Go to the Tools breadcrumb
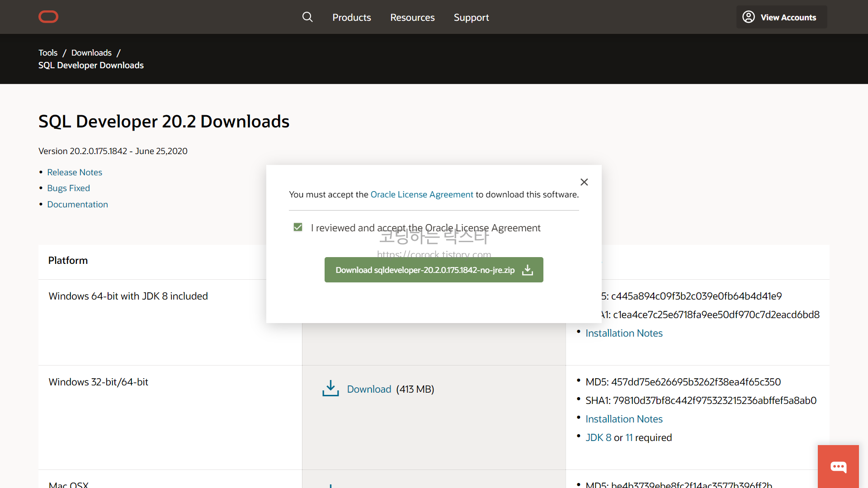 (48, 52)
